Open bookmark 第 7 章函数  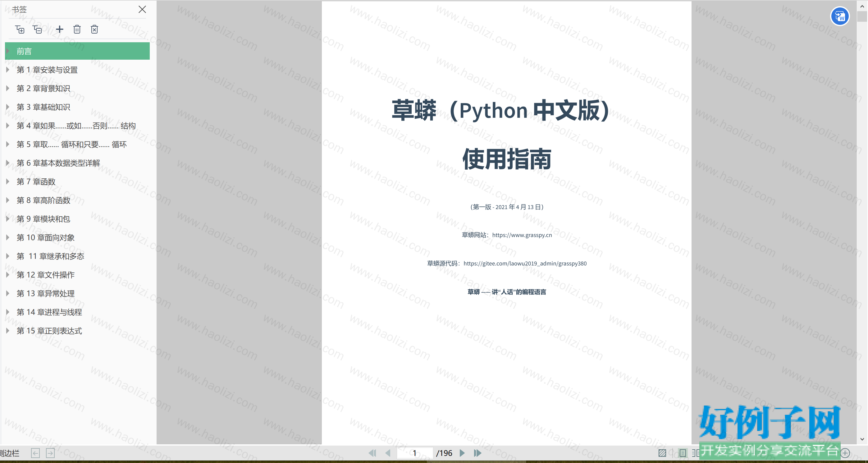pos(36,182)
